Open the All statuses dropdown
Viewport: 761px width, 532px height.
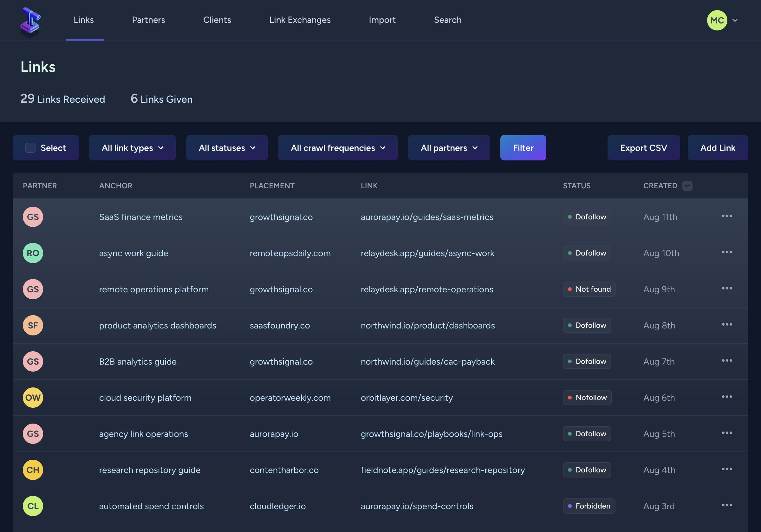(x=227, y=148)
